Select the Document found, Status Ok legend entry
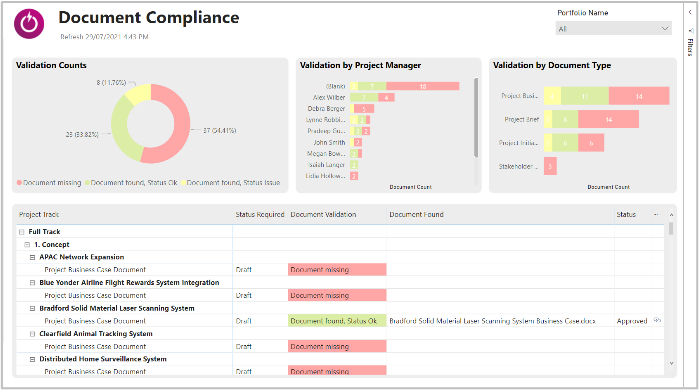The height and width of the screenshot is (390, 699). click(131, 183)
